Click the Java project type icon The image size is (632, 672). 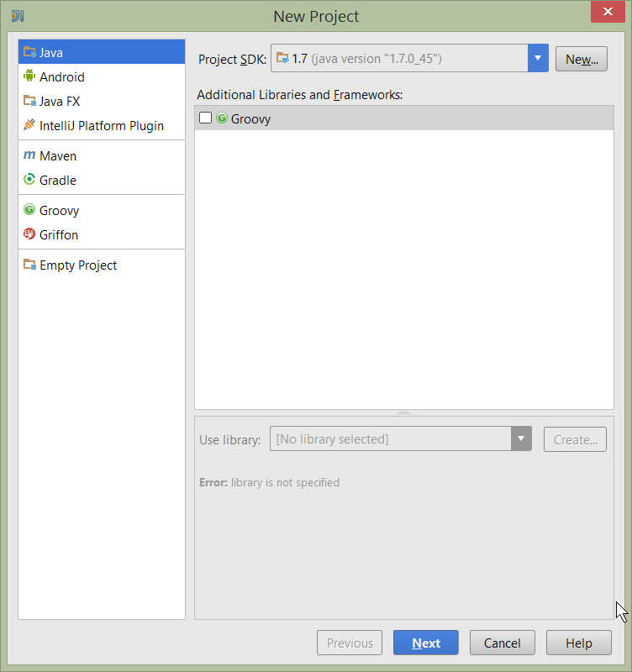(x=29, y=52)
